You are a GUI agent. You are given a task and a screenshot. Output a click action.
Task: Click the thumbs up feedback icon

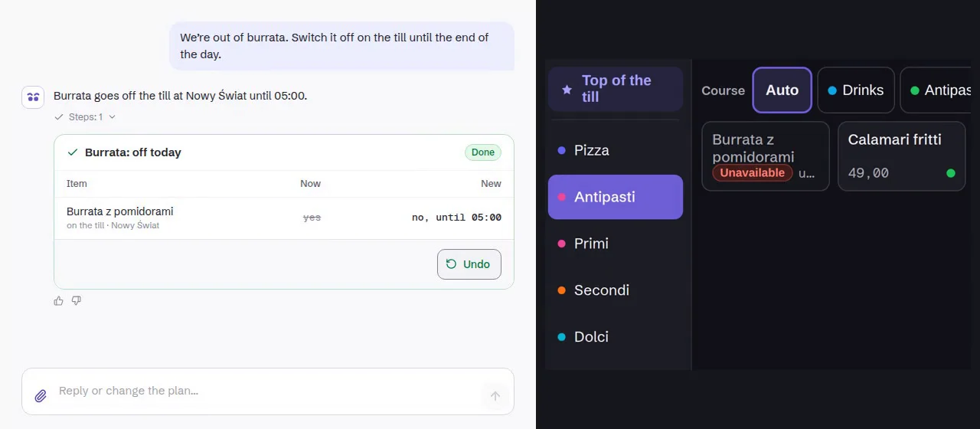pyautogui.click(x=59, y=301)
